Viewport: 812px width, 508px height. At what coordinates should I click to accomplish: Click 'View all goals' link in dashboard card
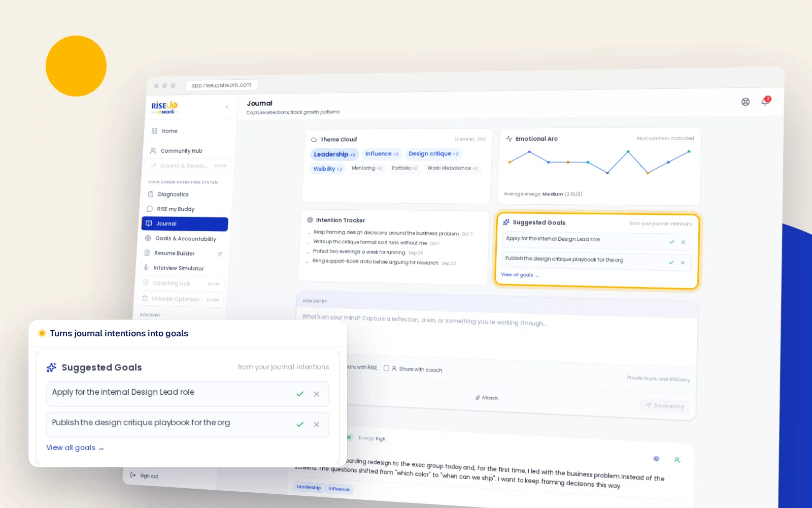point(520,275)
